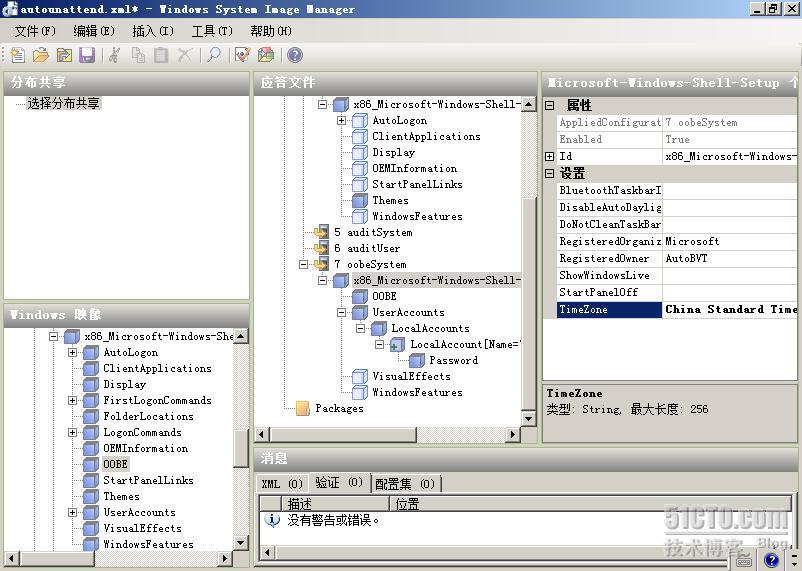The height and width of the screenshot is (571, 802).
Task: Collapse the 设置 section in properties pane
Action: pos(550,173)
